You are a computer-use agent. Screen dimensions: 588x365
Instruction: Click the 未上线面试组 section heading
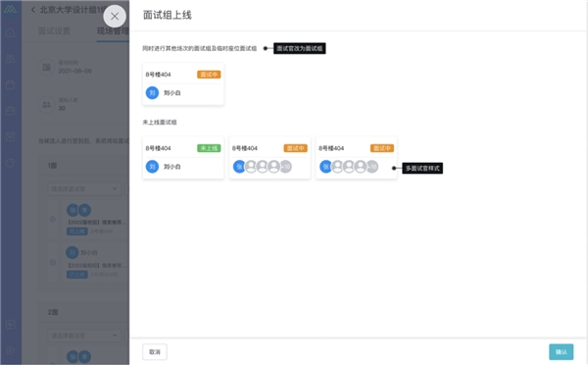click(160, 122)
